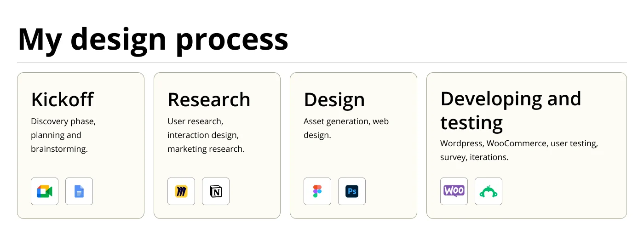
Task: Click empty space right of SurveyMonkey icon
Action: 566,191
